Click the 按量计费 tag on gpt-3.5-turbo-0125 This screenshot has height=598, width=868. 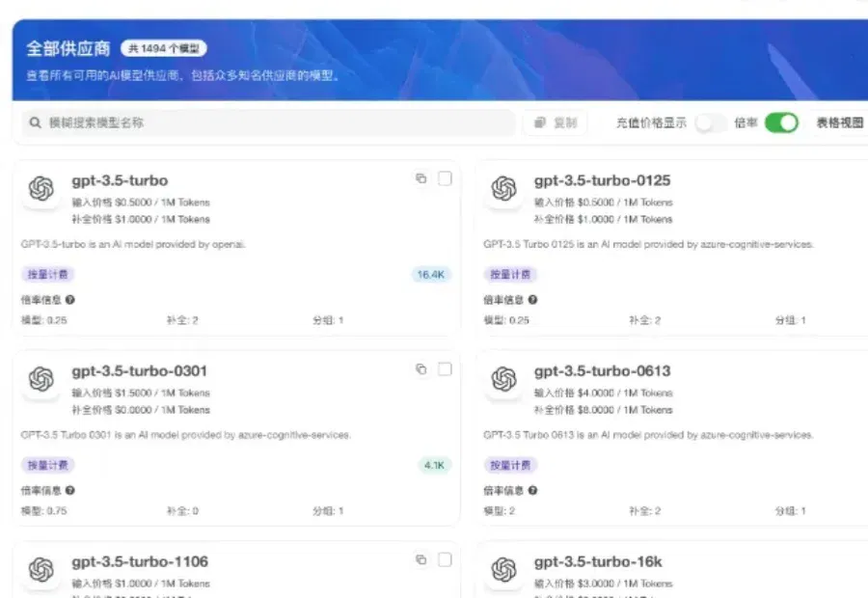(510, 274)
